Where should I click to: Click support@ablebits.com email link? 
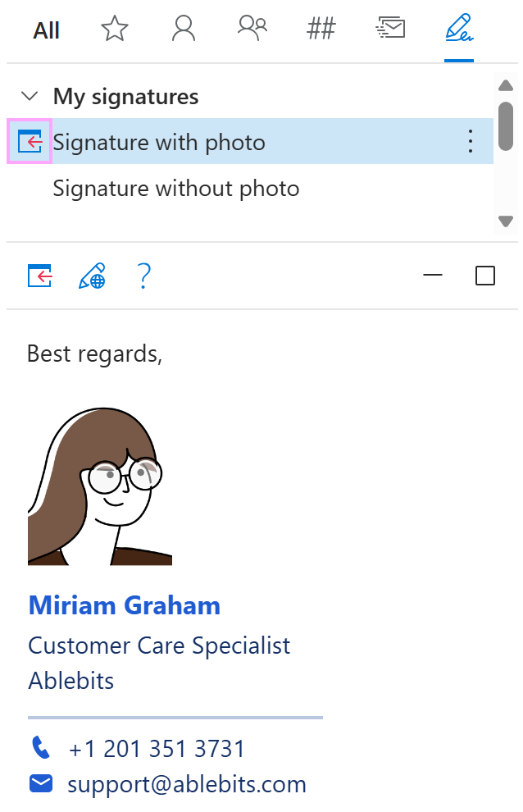pos(187,784)
